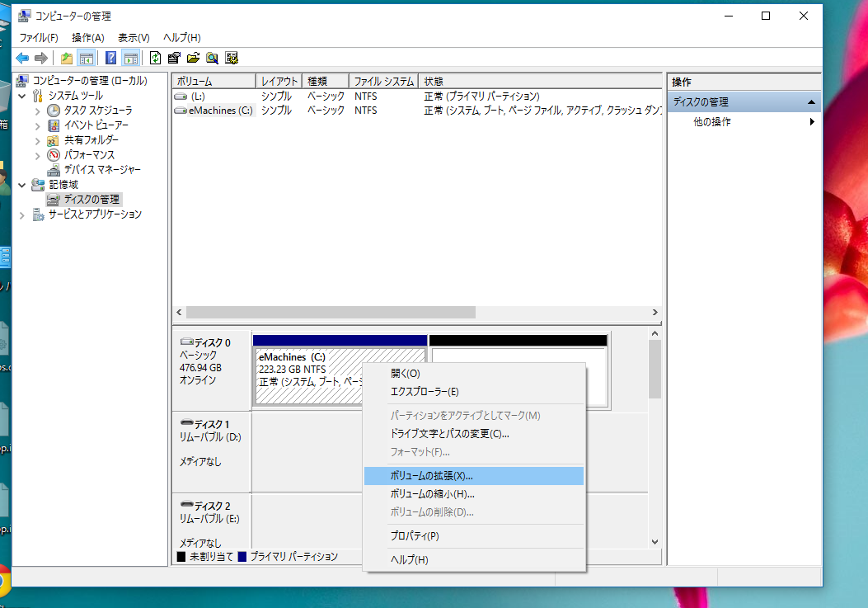The width and height of the screenshot is (868, 608).
Task: Expand the サービスとアプリケーション node
Action: coord(22,215)
